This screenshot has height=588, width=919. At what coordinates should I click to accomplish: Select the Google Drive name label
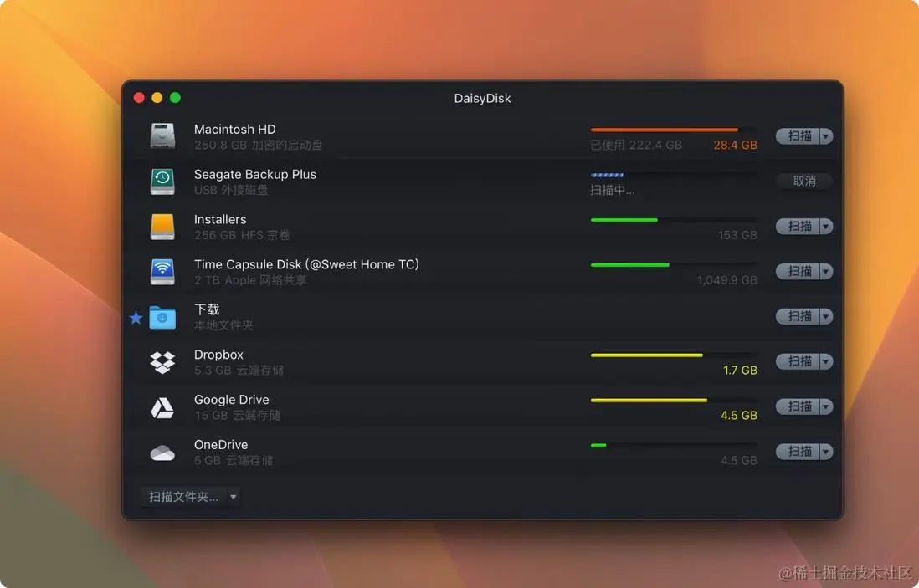click(232, 400)
